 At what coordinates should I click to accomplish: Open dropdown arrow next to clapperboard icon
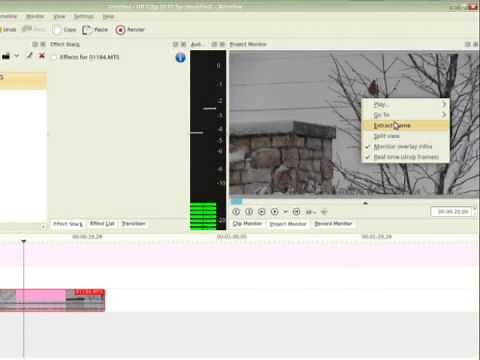17,56
